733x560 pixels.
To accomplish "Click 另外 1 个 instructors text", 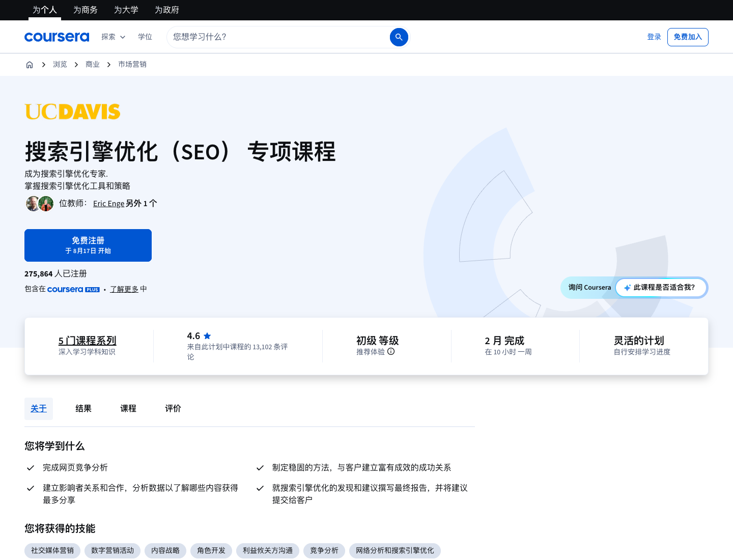I will pyautogui.click(x=142, y=204).
